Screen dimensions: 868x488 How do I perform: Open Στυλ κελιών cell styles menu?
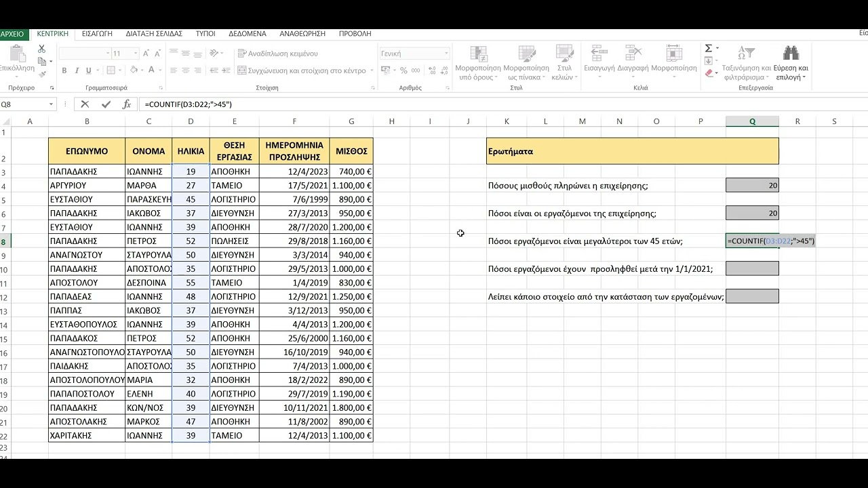(564, 63)
